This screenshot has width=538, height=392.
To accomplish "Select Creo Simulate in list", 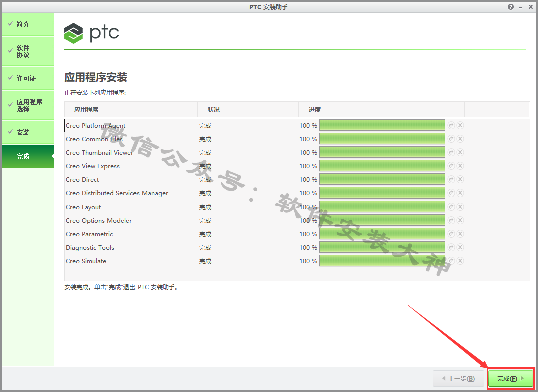I will [x=86, y=261].
